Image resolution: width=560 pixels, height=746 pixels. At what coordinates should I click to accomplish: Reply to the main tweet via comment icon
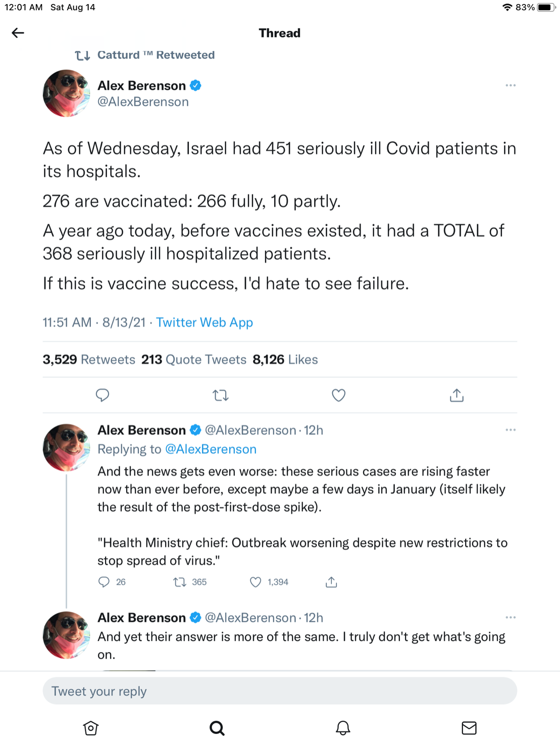(103, 395)
